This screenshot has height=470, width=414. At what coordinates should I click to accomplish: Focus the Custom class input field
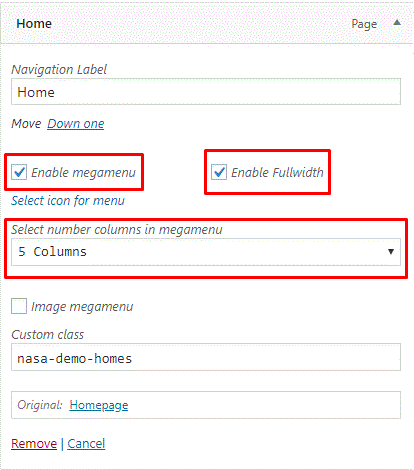click(206, 357)
